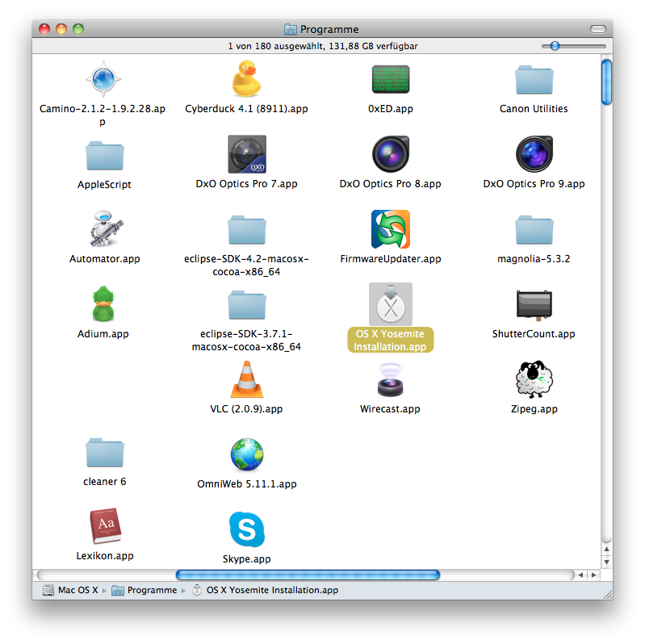Click the 'Camino-2.1.2-1.9.2.28.app' file name
This screenshot has width=645, height=644.
pos(103,115)
